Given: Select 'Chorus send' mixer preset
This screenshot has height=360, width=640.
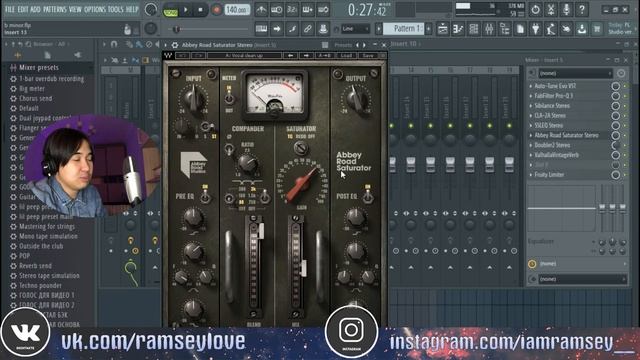Looking at the screenshot, I should (36, 98).
